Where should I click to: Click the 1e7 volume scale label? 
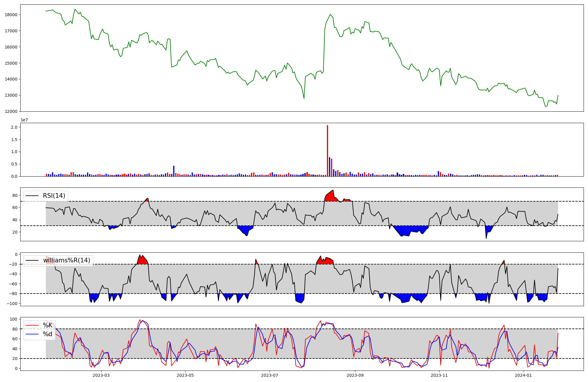click(x=24, y=120)
